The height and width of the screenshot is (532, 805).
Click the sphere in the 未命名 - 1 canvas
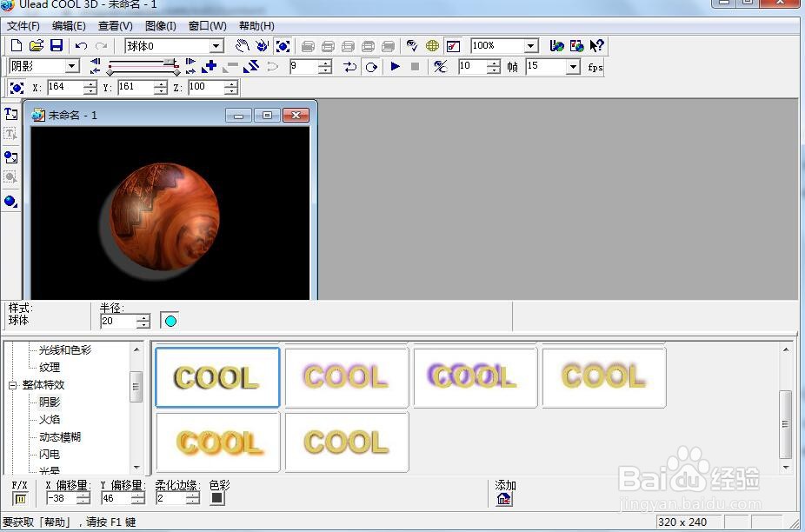pyautogui.click(x=165, y=216)
